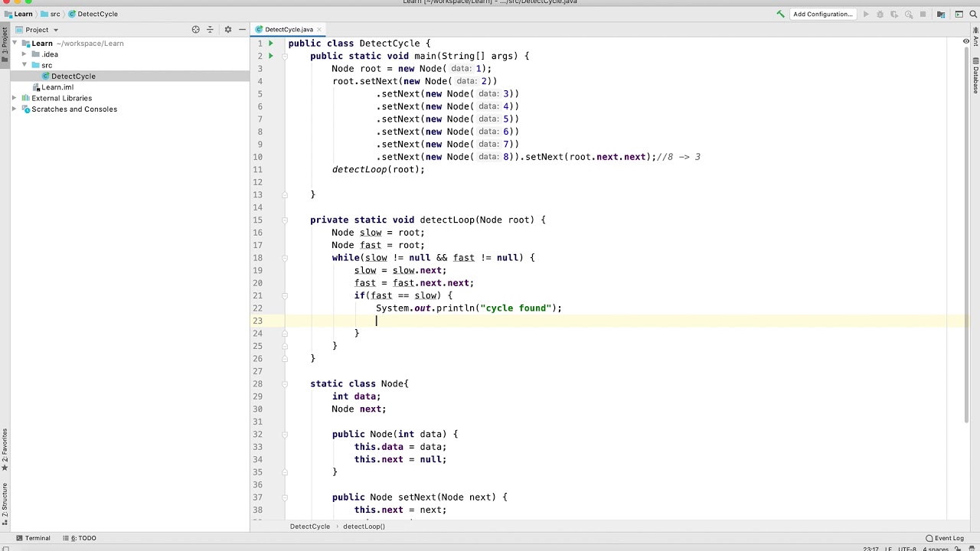
Task: Toggle the Project tool window from the left stripe
Action: [x=5, y=44]
